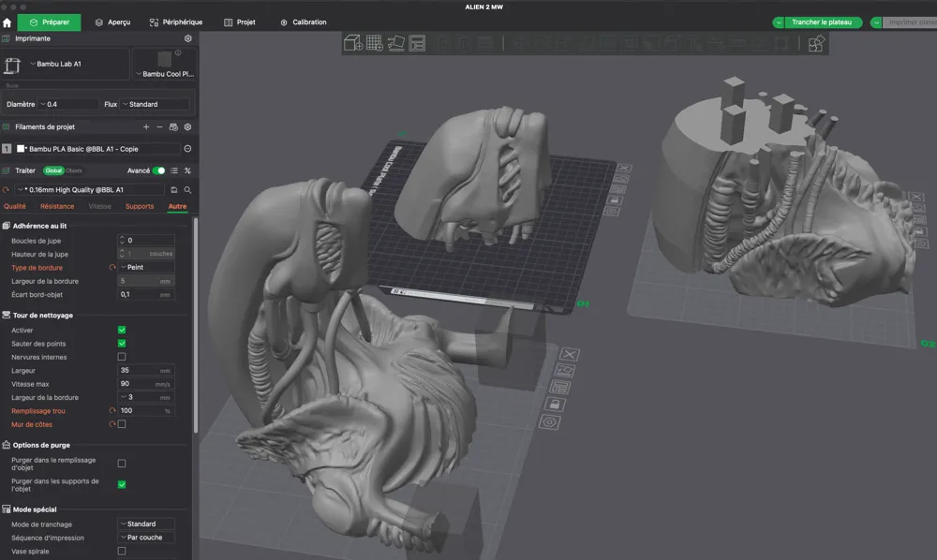Screen dimensions: 937x560
Task: Expand the Mode de tranchage dropdown
Action: coord(146,523)
